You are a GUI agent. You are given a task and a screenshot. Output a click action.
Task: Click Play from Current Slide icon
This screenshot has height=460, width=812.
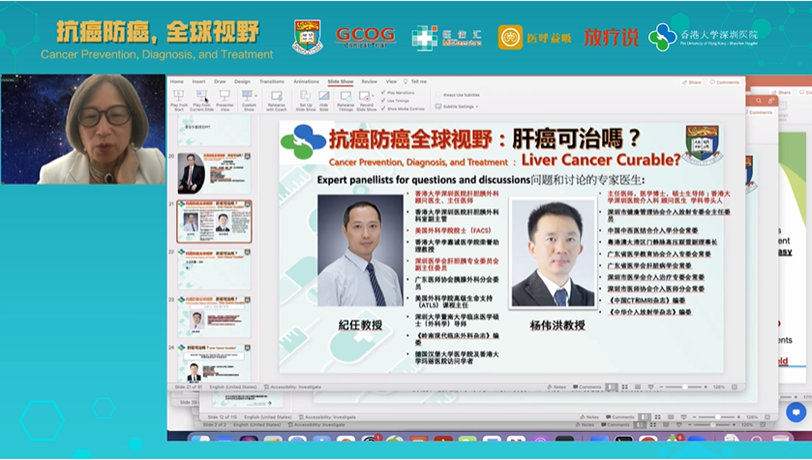pos(201,96)
